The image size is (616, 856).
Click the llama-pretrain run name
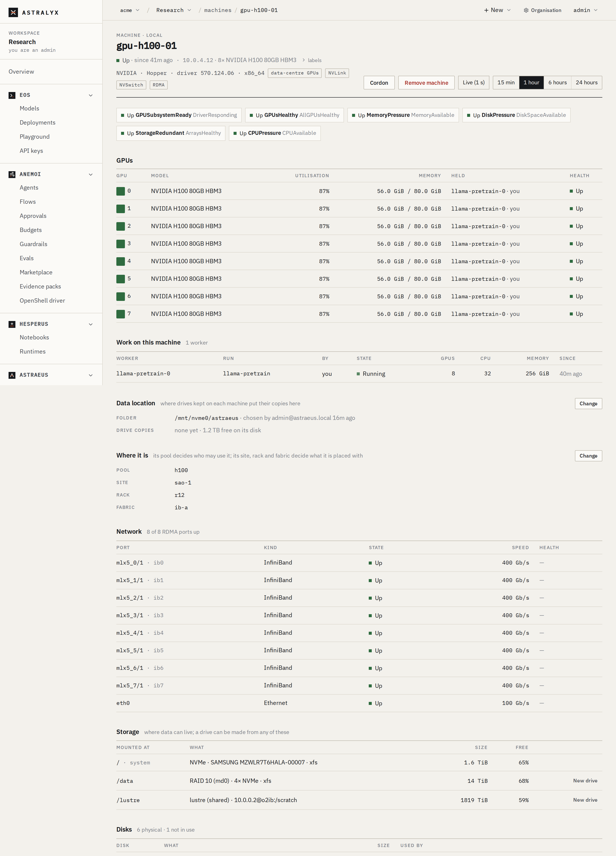(x=246, y=374)
